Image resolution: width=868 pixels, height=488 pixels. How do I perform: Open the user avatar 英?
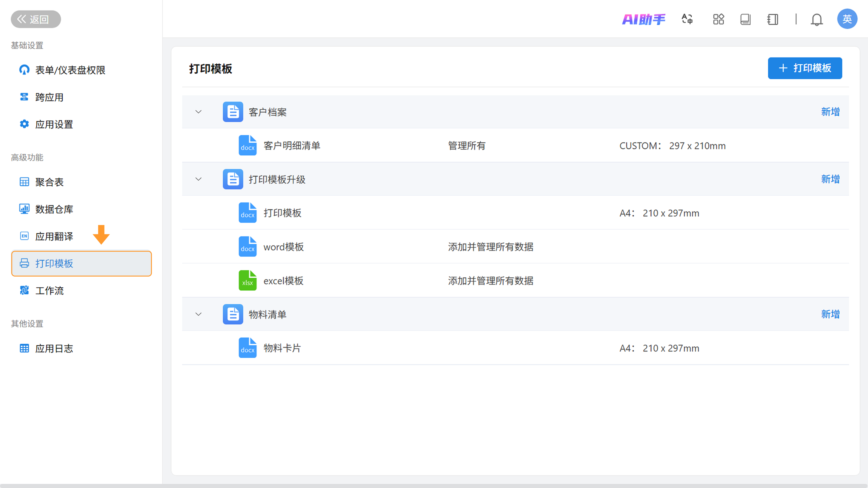[x=847, y=19]
